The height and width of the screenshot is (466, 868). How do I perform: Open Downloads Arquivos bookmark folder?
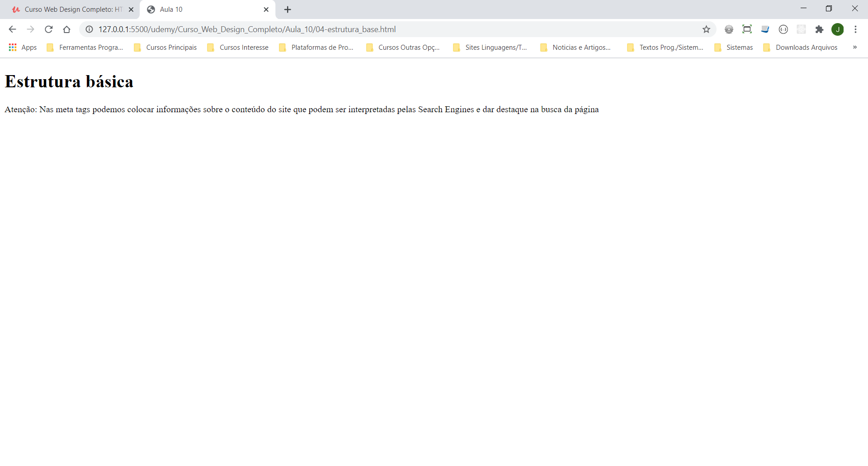[801, 48]
